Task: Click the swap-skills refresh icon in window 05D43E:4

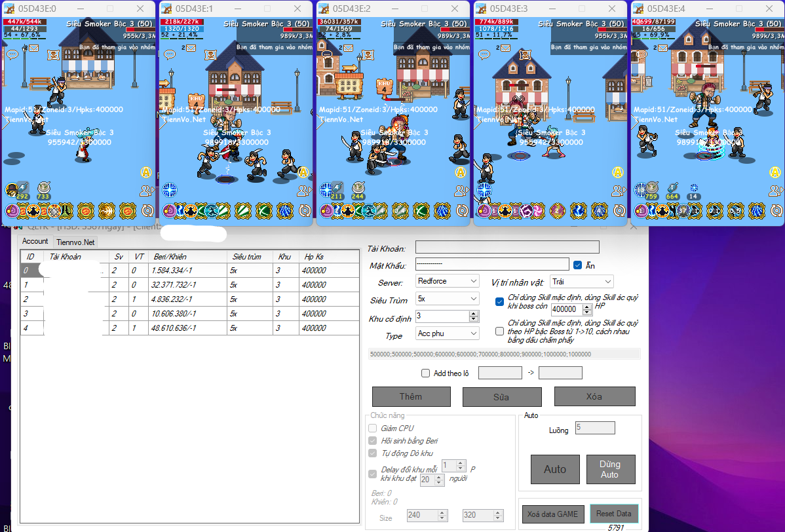Action: pyautogui.click(x=776, y=210)
